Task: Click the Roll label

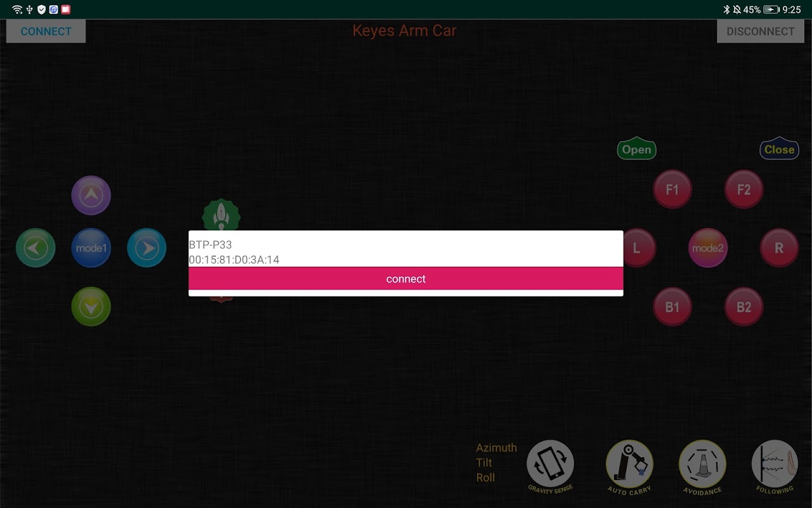Action: coord(485,478)
